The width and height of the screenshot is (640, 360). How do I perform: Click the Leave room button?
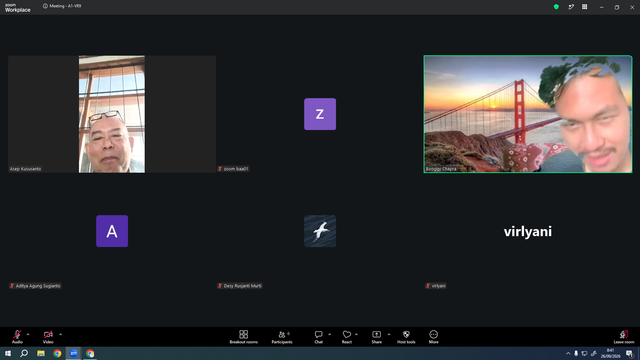pos(624,337)
